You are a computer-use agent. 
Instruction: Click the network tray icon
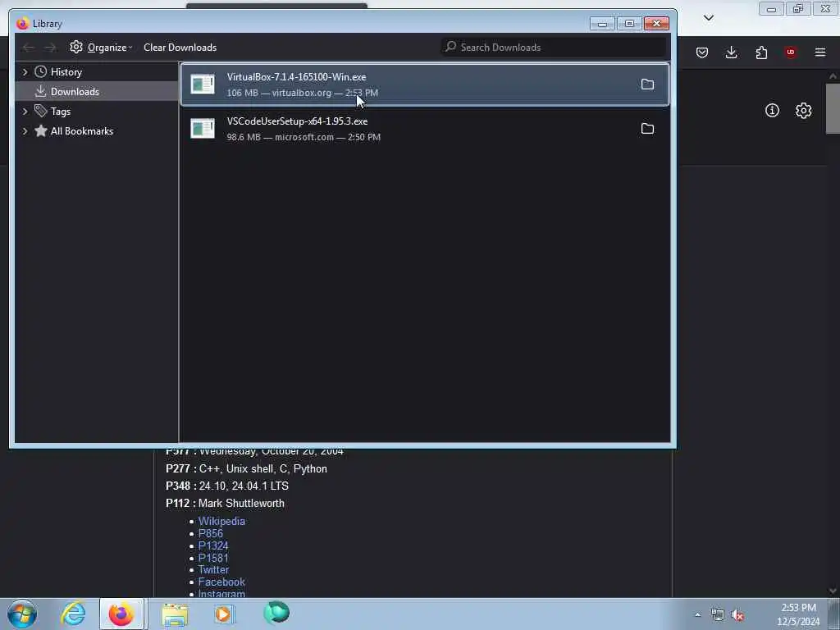pyautogui.click(x=717, y=615)
